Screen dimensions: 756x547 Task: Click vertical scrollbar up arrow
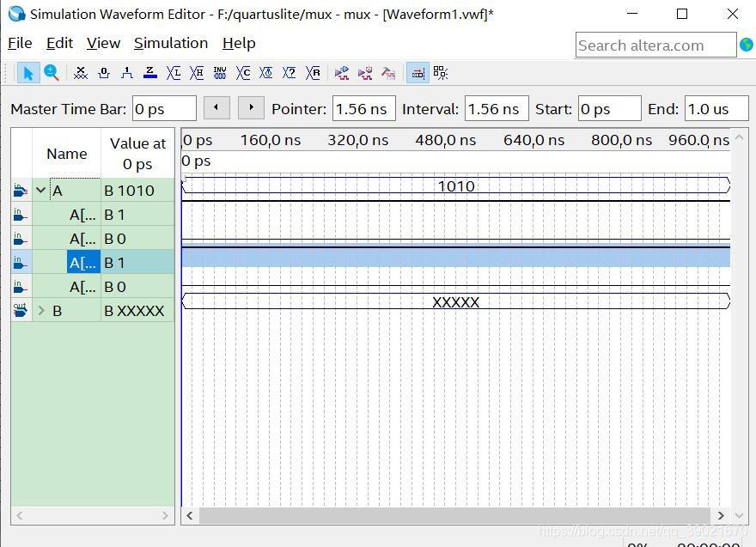tap(739, 137)
